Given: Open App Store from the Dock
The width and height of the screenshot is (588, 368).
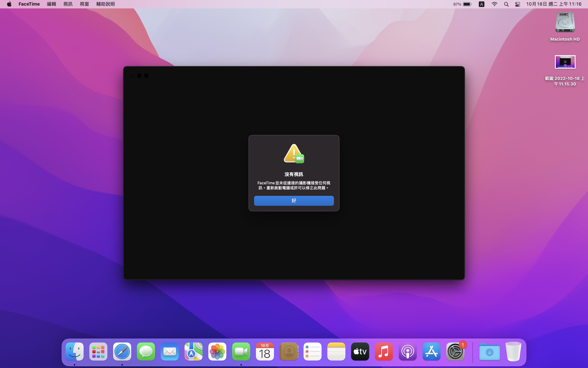Looking at the screenshot, I should [432, 352].
